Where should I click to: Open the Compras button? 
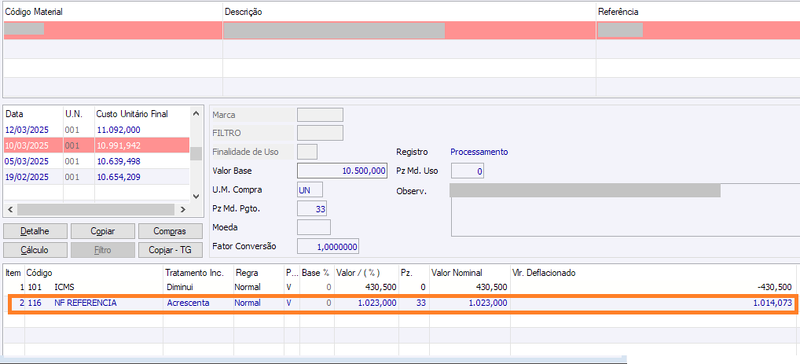tap(170, 231)
